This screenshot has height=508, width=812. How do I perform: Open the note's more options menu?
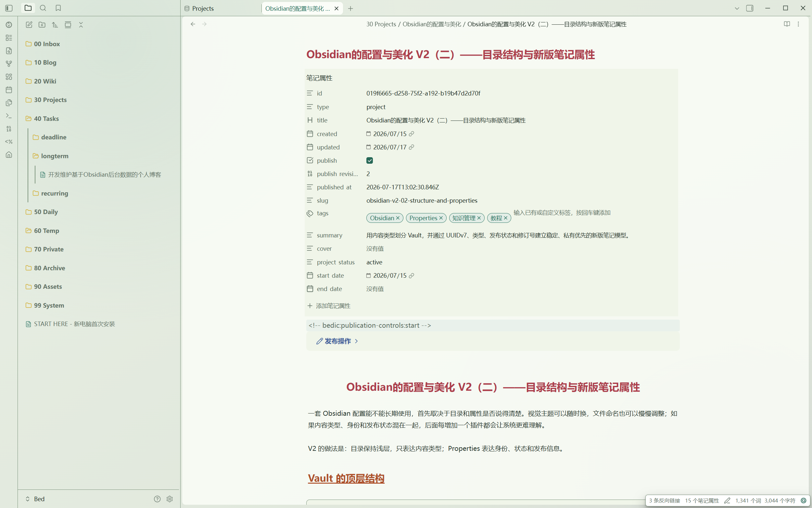798,24
